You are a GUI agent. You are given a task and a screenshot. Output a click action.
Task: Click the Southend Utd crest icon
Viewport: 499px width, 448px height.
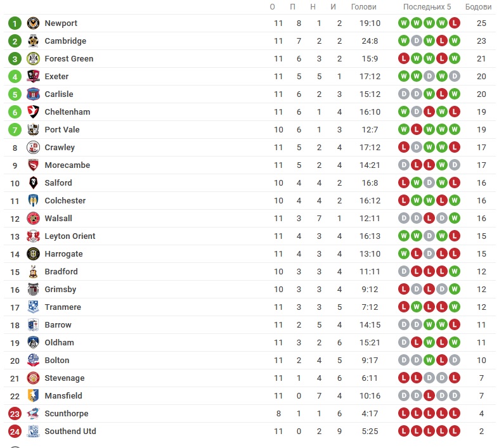point(33,431)
